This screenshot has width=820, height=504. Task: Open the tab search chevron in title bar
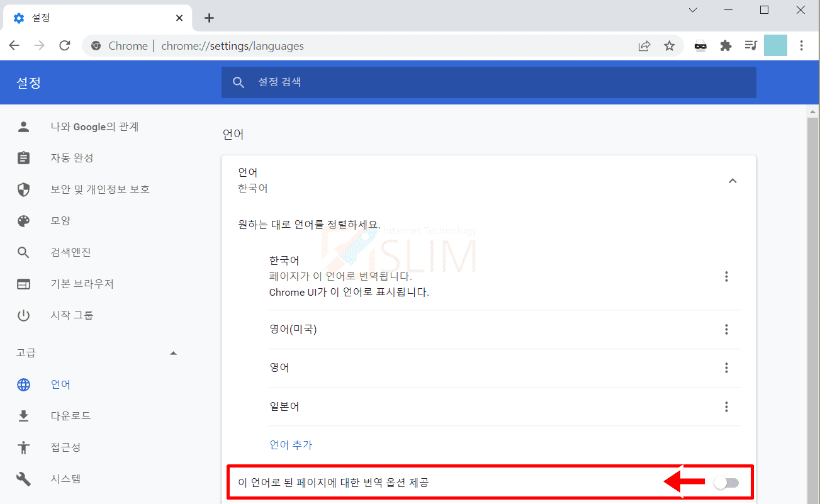[x=693, y=10]
